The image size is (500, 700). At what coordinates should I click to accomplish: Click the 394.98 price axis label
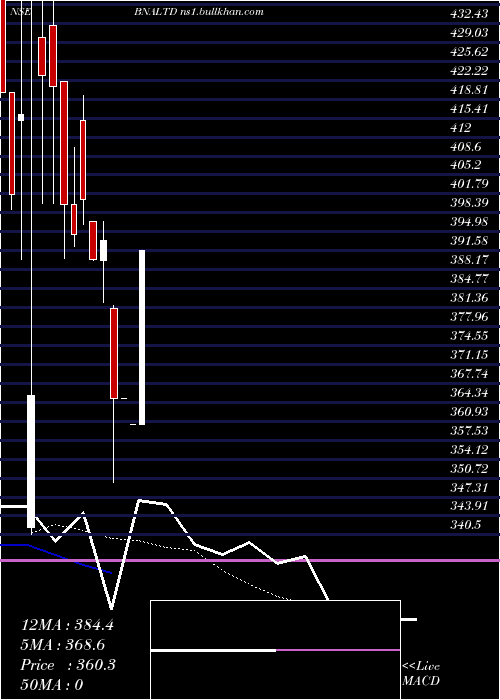tap(469, 221)
